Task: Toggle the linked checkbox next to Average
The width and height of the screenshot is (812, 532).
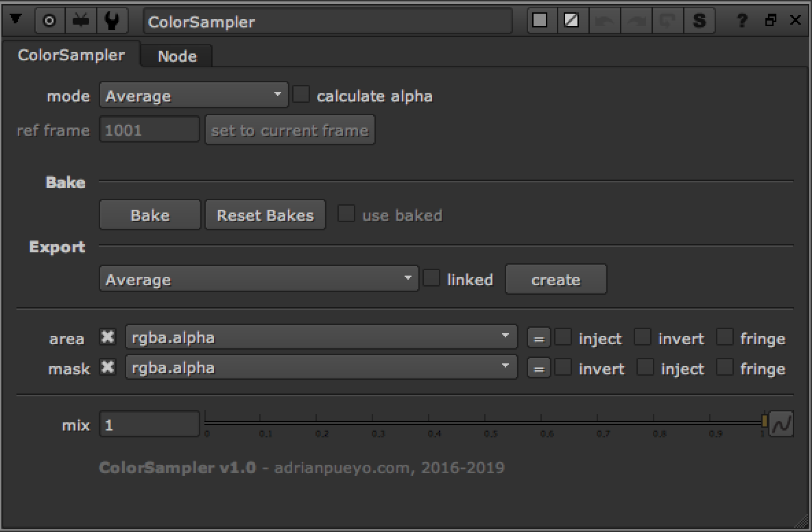Action: pos(431,278)
